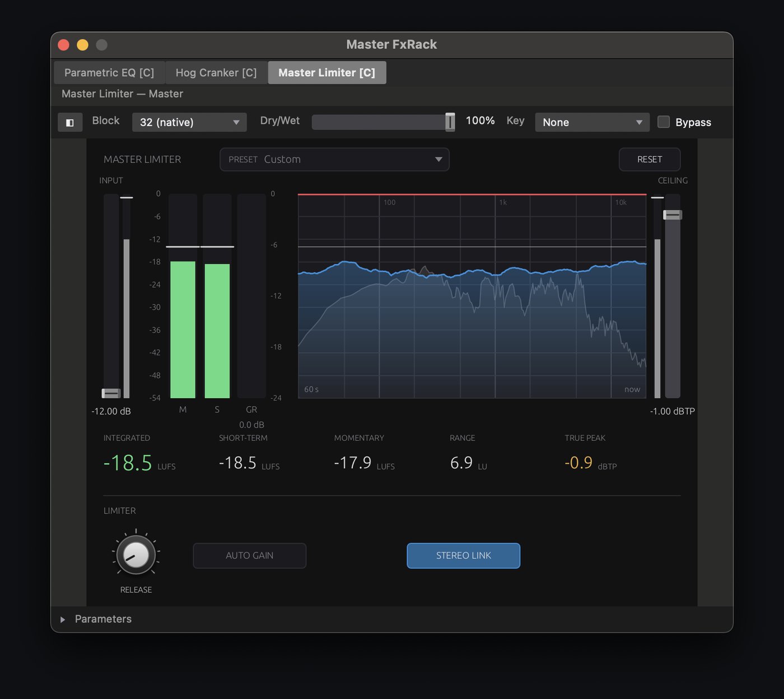784x699 pixels.
Task: Click the RELEASE knob
Action: click(x=136, y=555)
